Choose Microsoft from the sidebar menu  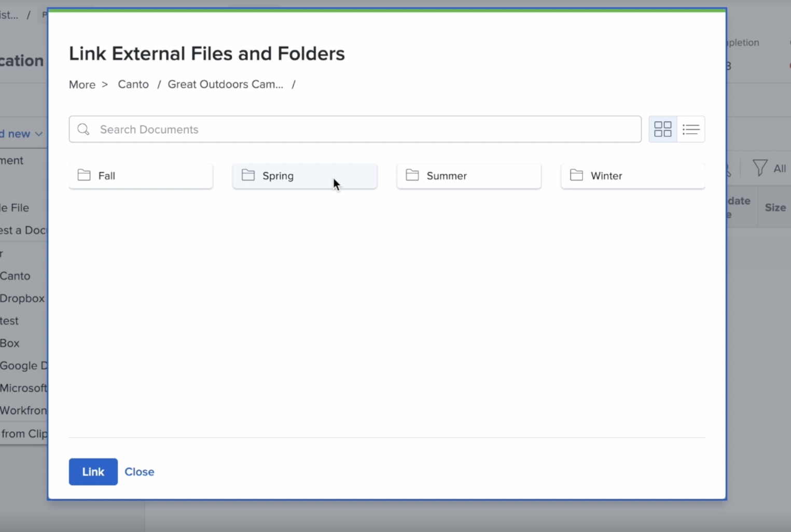pyautogui.click(x=23, y=388)
